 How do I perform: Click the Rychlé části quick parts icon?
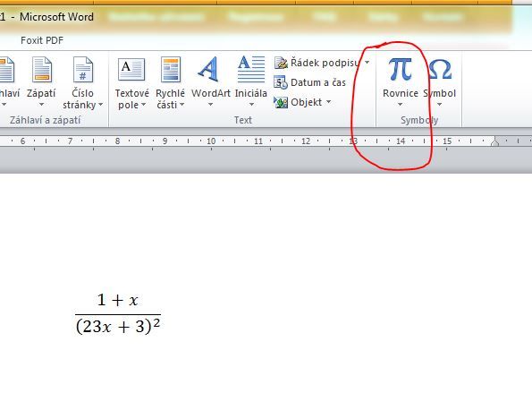click(x=171, y=69)
